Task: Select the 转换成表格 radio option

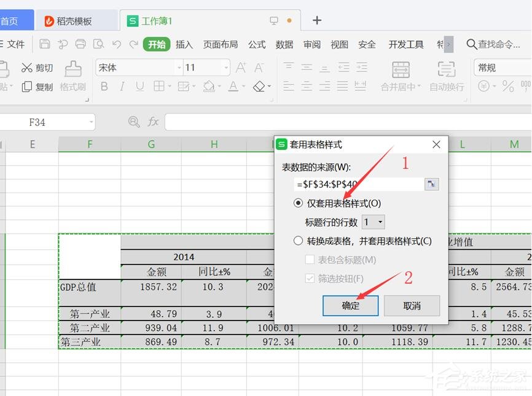Action: pyautogui.click(x=298, y=241)
